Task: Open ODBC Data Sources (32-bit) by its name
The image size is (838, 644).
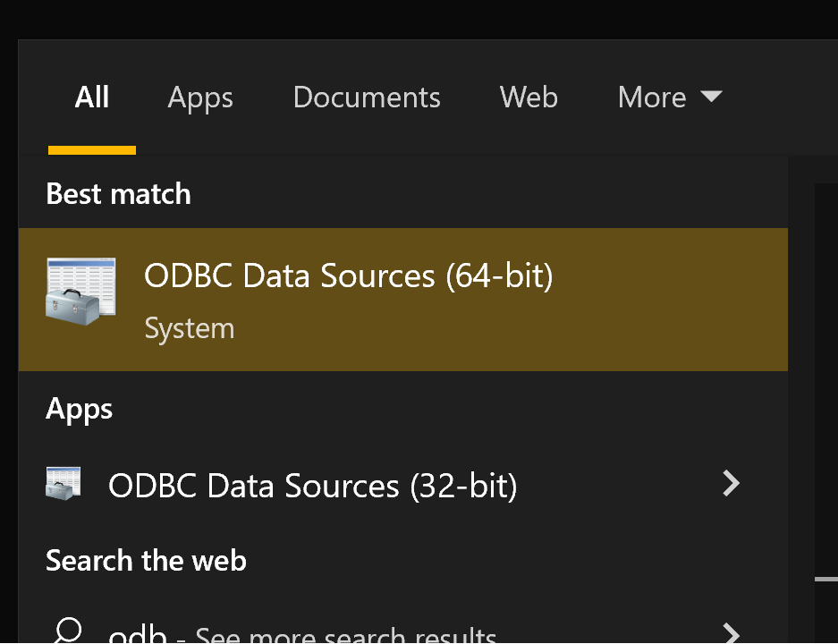Action: click(x=312, y=486)
